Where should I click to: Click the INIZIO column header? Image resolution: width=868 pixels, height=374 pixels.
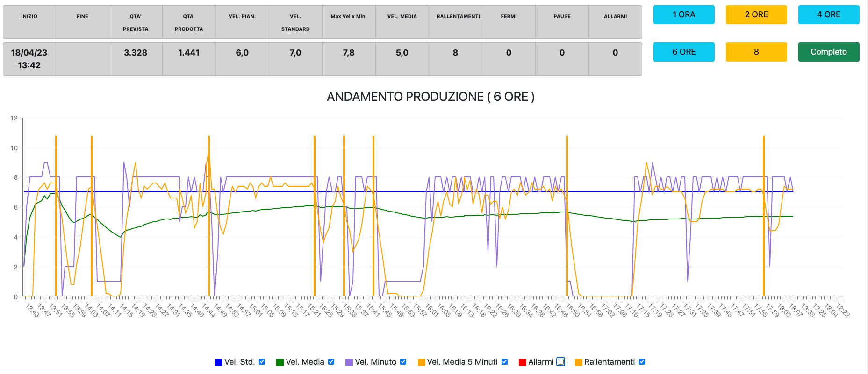pos(29,16)
